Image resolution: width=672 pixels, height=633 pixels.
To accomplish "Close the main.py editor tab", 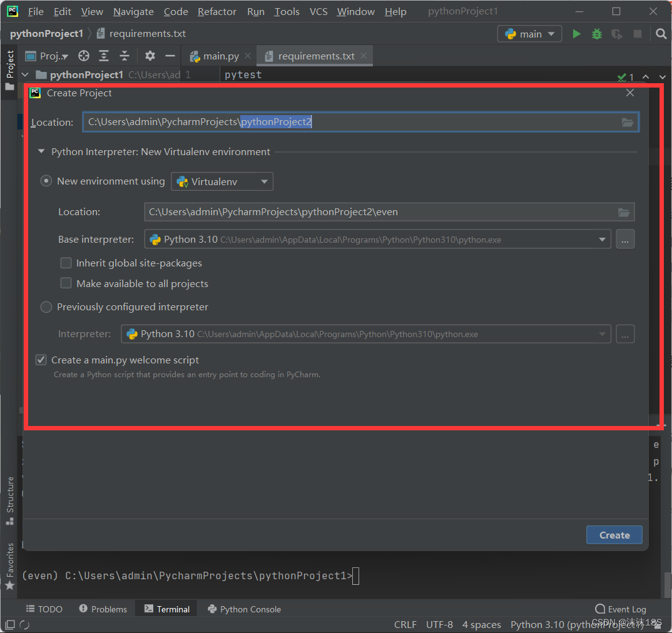I will coord(248,56).
